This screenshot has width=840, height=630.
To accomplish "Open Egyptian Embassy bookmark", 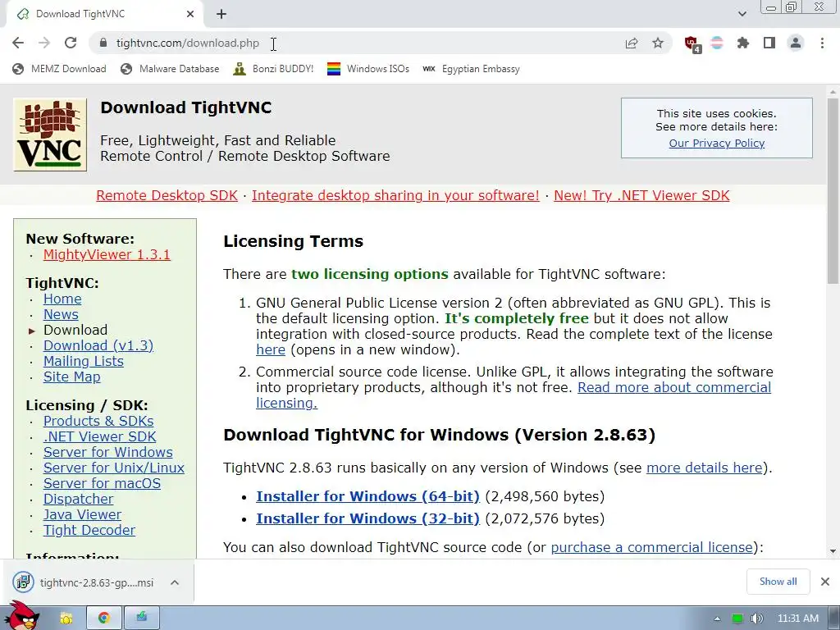I will pos(471,69).
